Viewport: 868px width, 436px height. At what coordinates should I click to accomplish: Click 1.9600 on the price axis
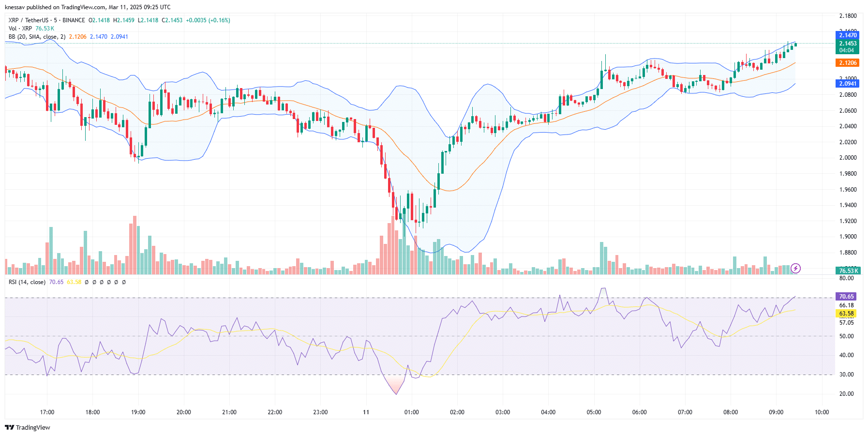point(848,190)
